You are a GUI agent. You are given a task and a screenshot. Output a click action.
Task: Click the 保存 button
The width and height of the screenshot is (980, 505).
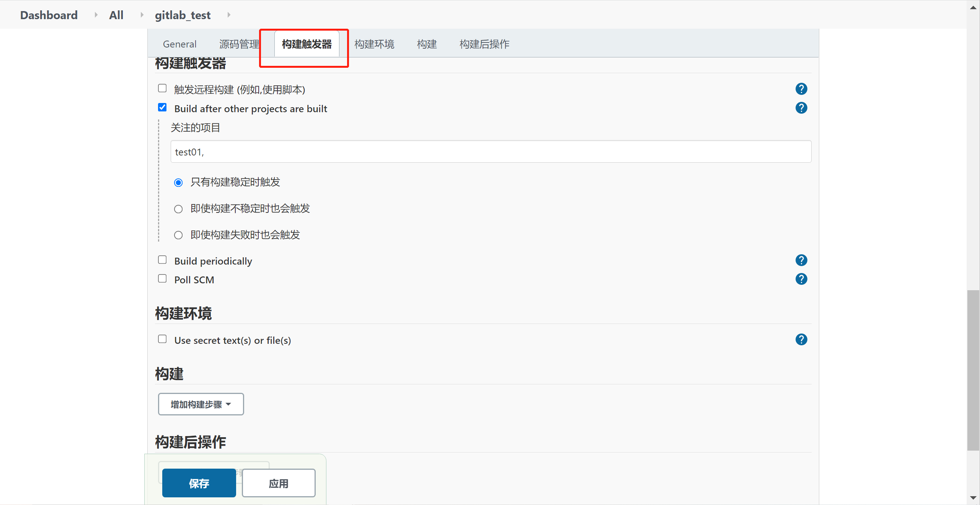[x=199, y=483]
